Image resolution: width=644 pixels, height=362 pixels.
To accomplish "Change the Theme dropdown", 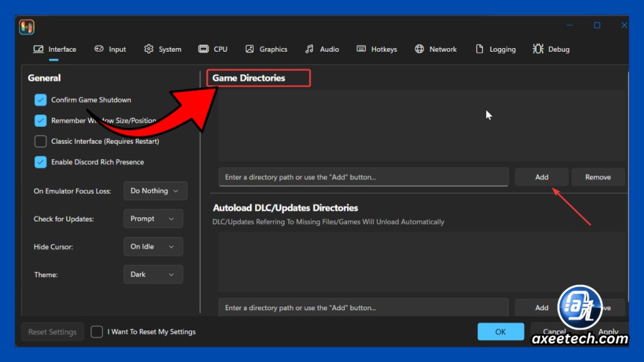I will (153, 274).
